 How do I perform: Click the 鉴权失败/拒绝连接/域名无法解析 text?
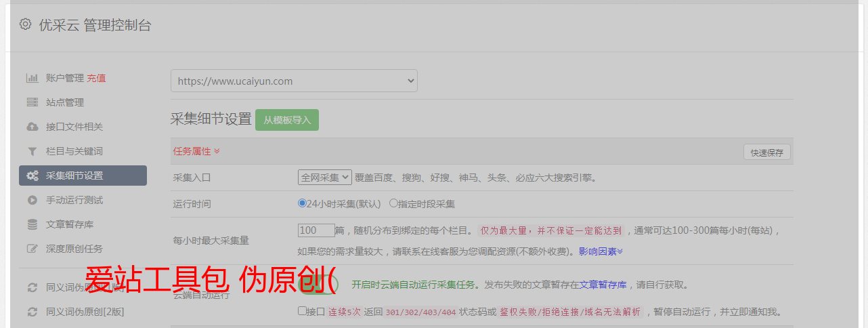coord(570,312)
